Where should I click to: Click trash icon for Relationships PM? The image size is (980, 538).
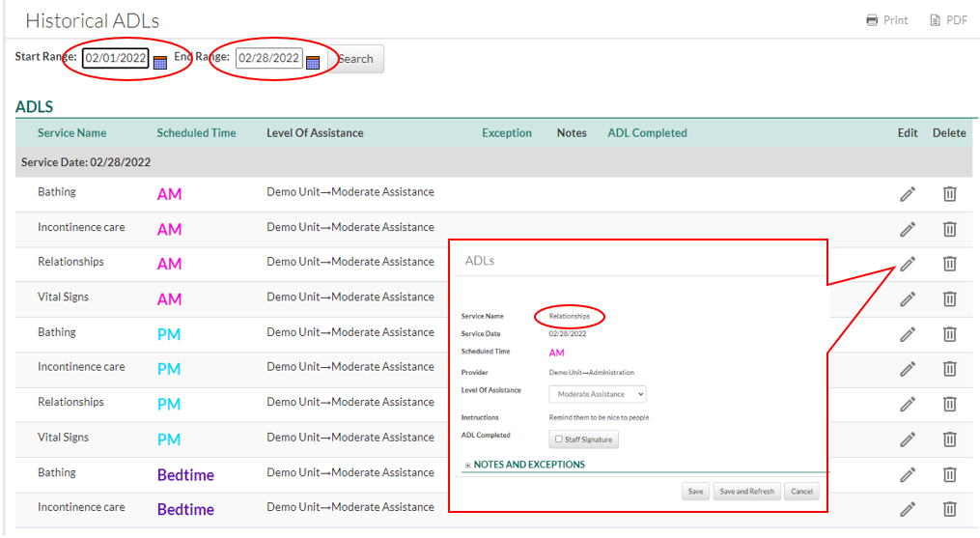pyautogui.click(x=949, y=404)
